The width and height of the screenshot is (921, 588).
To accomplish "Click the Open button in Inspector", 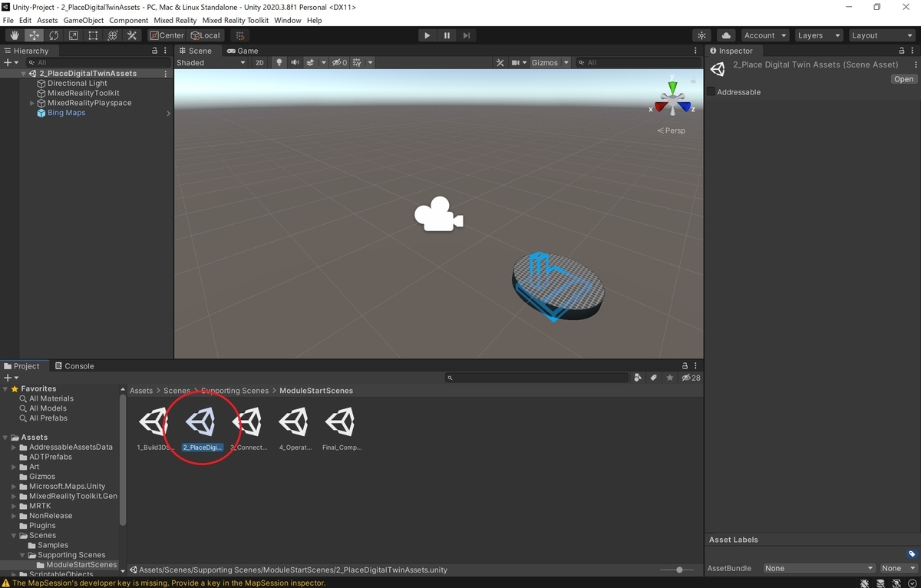I will 903,79.
